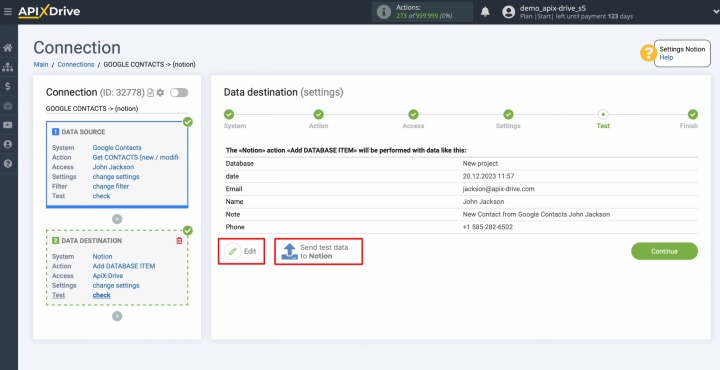720x370 pixels.
Task: Toggle the connection on/off switch
Action: point(179,93)
